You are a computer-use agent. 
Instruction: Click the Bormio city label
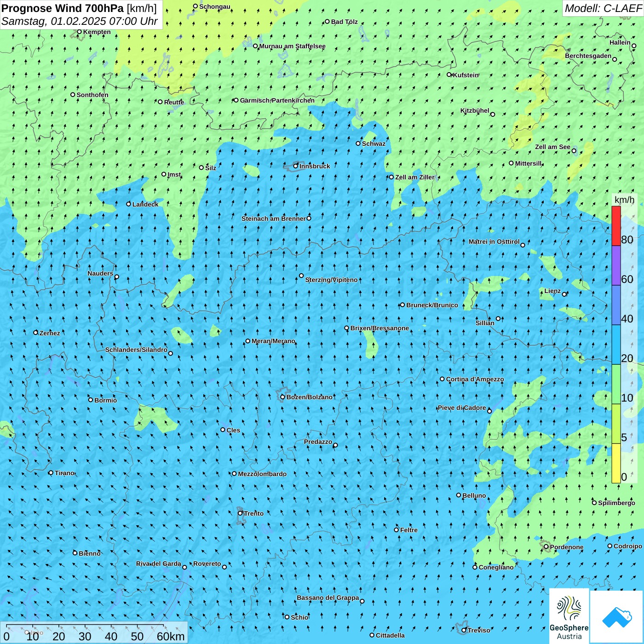pyautogui.click(x=105, y=400)
